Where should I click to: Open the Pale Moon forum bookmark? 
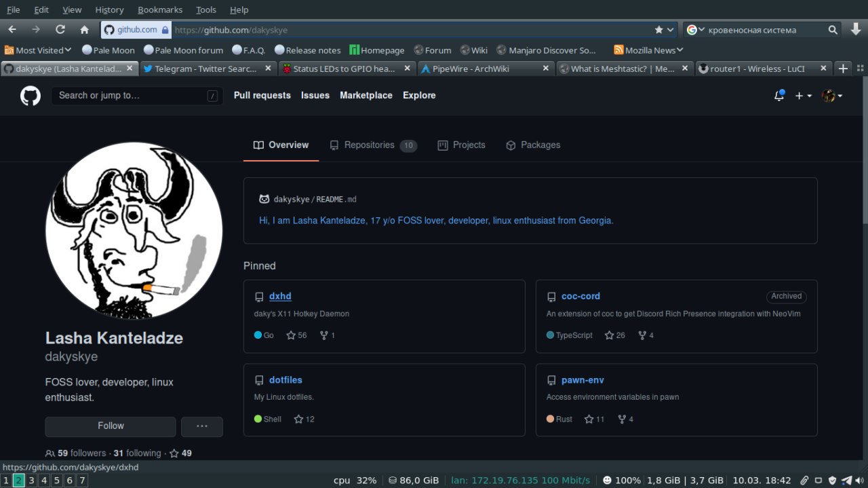pyautogui.click(x=182, y=50)
